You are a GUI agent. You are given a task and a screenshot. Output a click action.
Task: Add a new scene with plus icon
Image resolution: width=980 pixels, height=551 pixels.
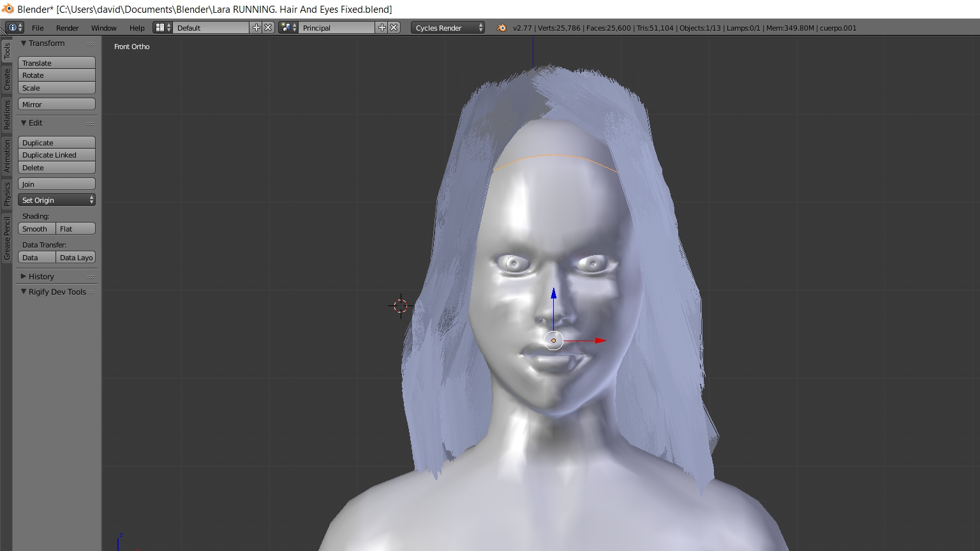click(382, 27)
